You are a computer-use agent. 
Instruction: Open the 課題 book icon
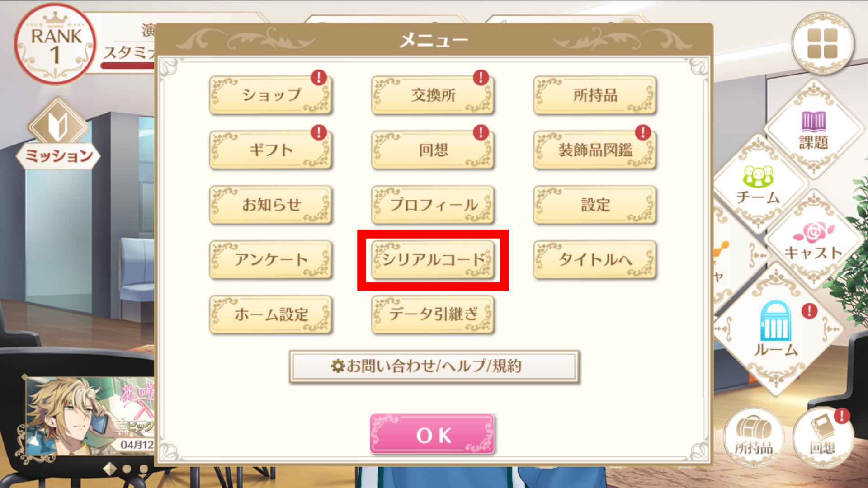(814, 130)
